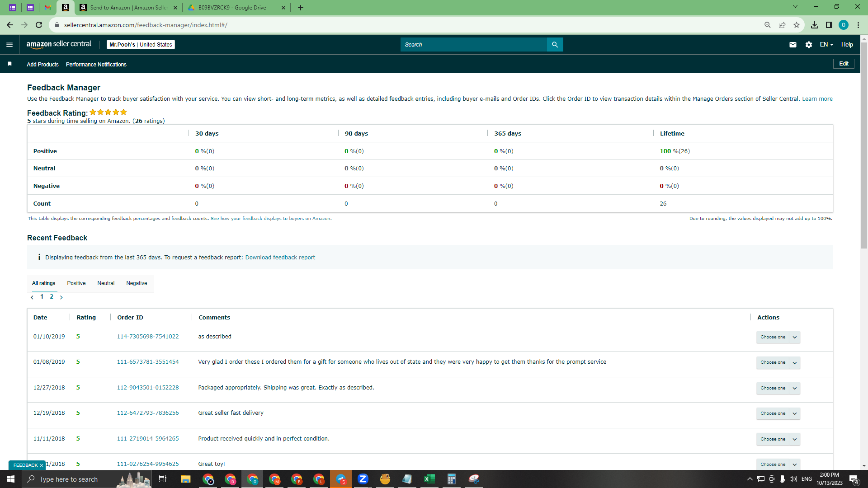Viewport: 868px width, 488px height.
Task: Bookmark this page with star icon
Action: point(797,25)
